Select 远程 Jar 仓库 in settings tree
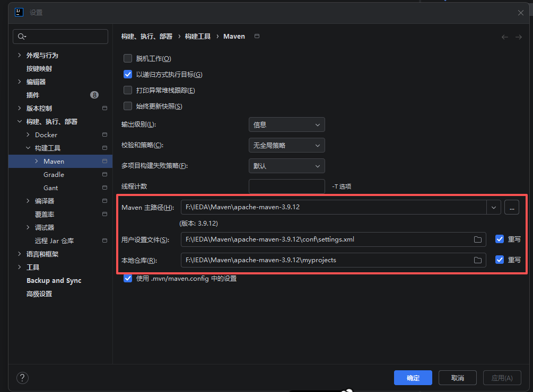This screenshot has height=392, width=533. [54, 241]
